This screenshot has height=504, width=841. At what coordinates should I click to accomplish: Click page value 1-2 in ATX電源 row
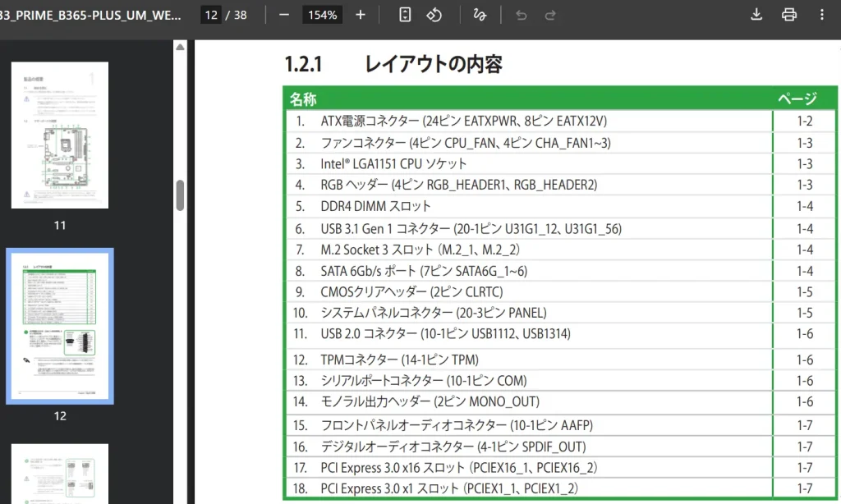[x=805, y=121]
